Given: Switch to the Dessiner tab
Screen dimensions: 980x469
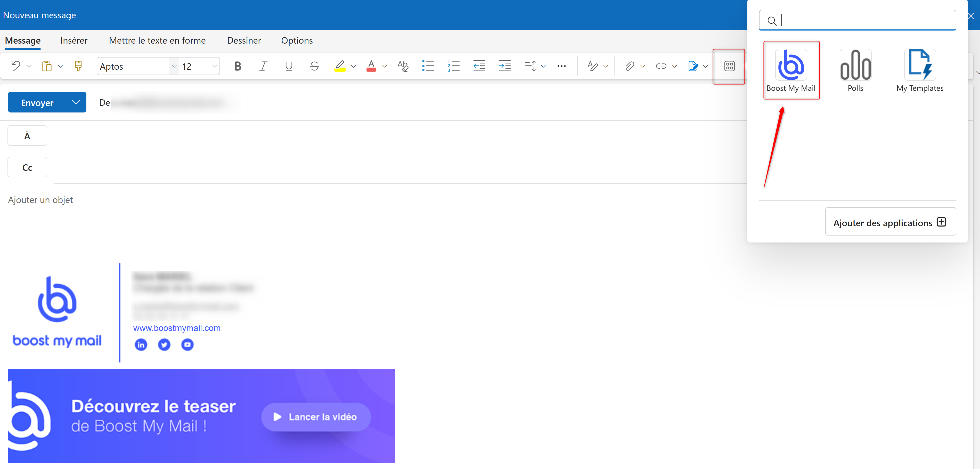Looking at the screenshot, I should point(244,40).
